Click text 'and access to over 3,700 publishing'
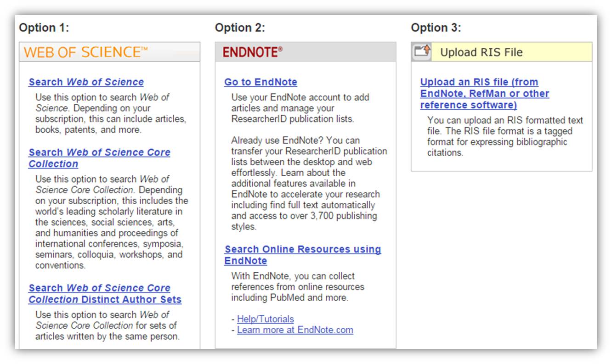This screenshot has height=364, width=612. 304,216
